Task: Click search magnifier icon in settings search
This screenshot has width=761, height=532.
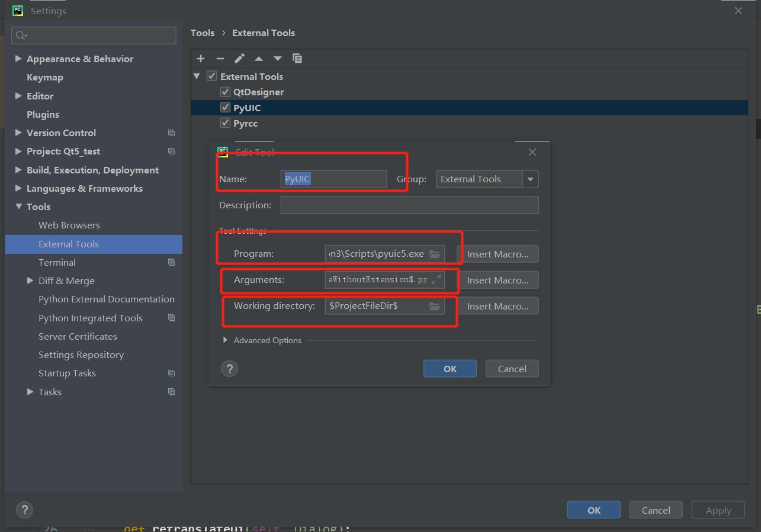Action: click(x=21, y=36)
